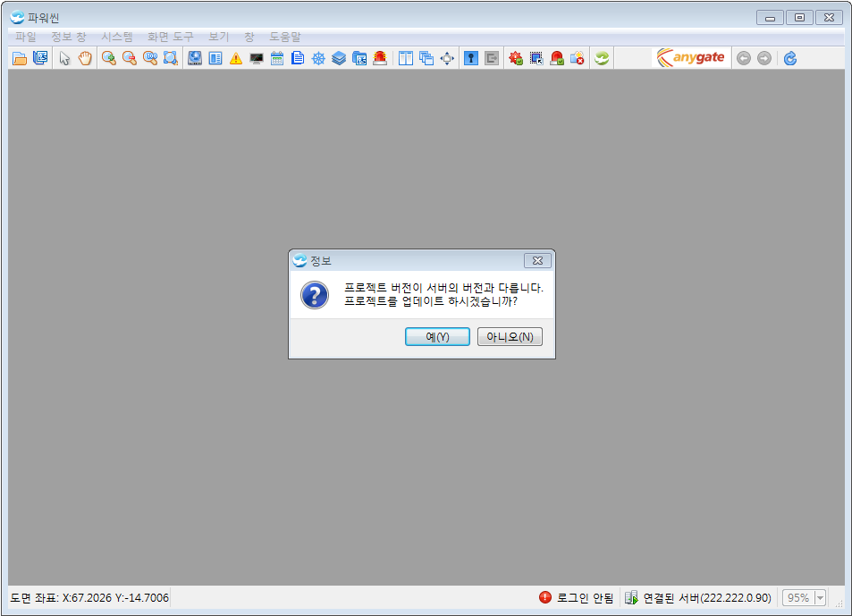852x616 pixels.
Task: Click the red gear with checkmark icon
Action: [516, 58]
